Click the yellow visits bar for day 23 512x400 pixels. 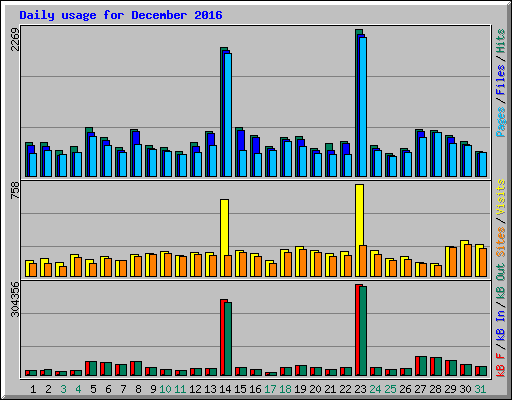coord(359,230)
